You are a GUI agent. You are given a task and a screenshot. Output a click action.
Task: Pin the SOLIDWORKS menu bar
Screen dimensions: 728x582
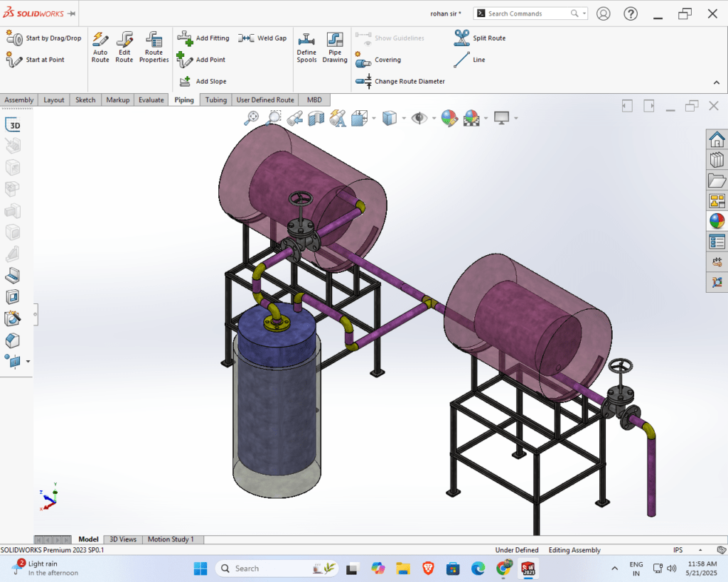coord(71,14)
